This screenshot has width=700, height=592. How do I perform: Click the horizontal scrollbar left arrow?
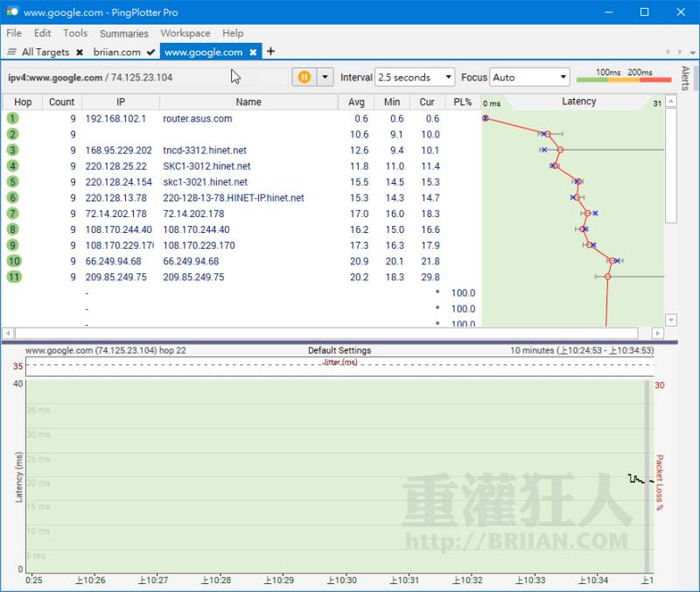pyautogui.click(x=8, y=334)
